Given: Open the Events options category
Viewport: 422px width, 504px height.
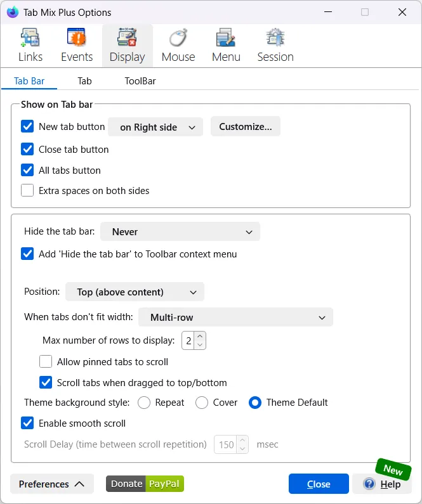Looking at the screenshot, I should [x=77, y=45].
